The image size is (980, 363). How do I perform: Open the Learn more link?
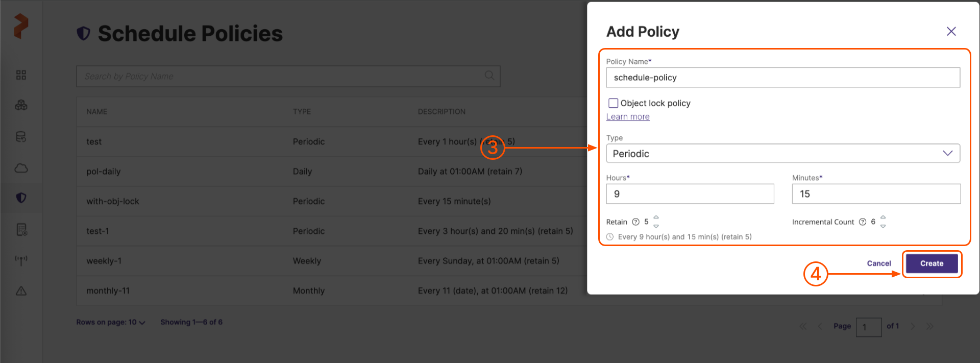[x=627, y=117]
